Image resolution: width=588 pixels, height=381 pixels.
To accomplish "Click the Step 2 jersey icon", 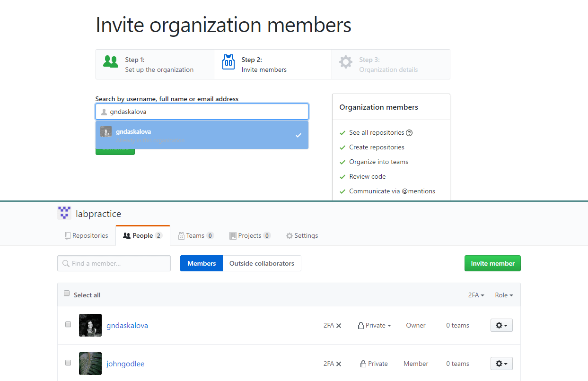I will [x=228, y=61].
